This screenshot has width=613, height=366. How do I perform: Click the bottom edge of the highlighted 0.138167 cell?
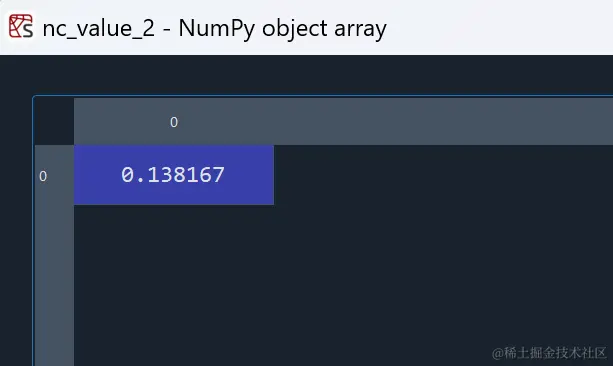pos(174,204)
